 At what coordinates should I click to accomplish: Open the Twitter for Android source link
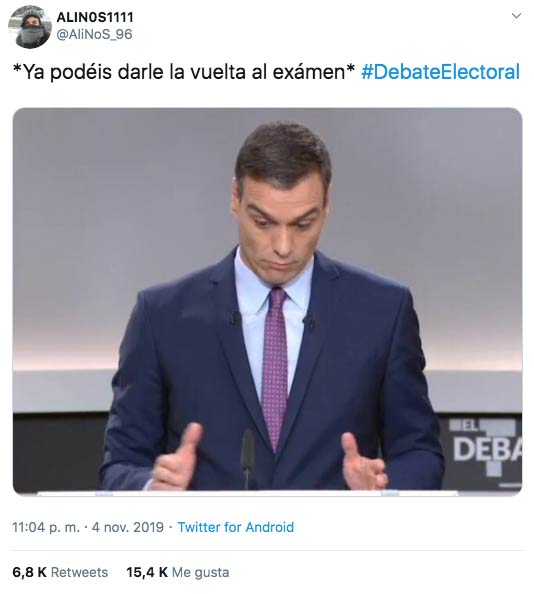[x=236, y=527]
